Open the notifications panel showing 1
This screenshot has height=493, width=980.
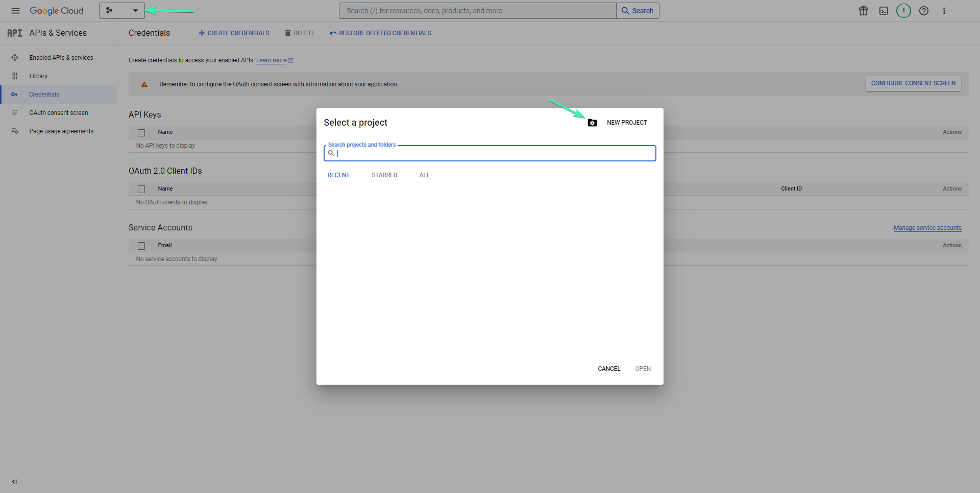point(903,10)
